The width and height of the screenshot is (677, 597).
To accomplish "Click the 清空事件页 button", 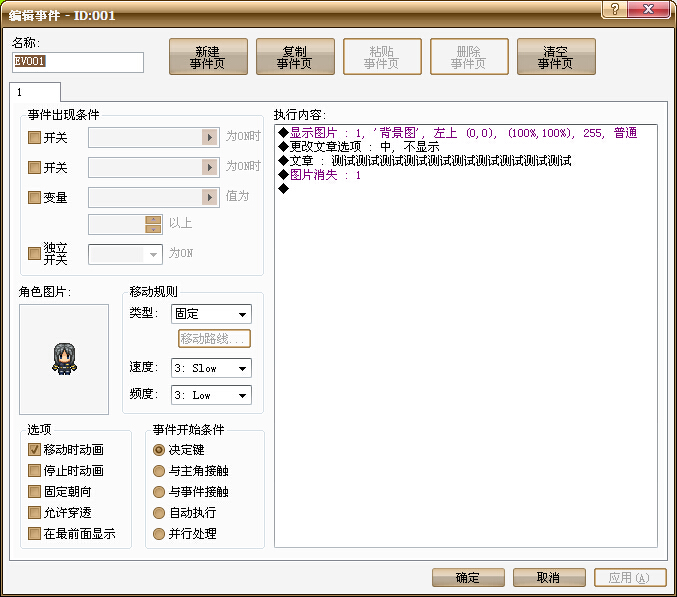I will (x=556, y=57).
